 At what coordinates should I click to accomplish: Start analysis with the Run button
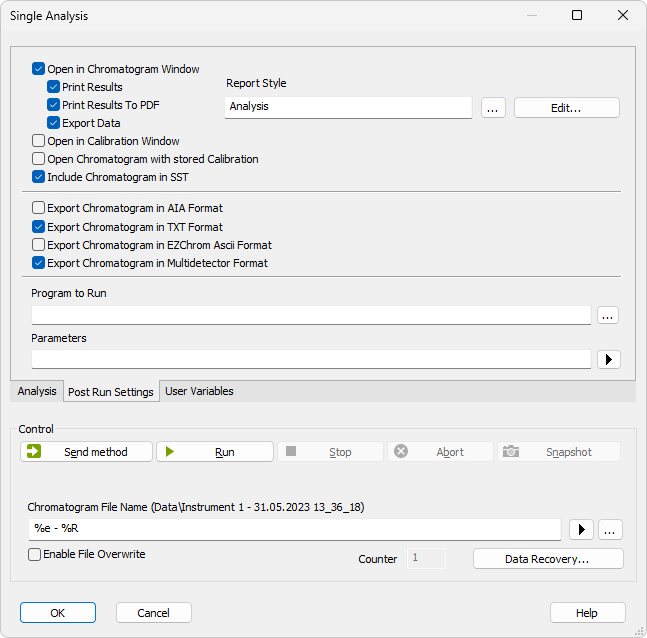(x=215, y=452)
